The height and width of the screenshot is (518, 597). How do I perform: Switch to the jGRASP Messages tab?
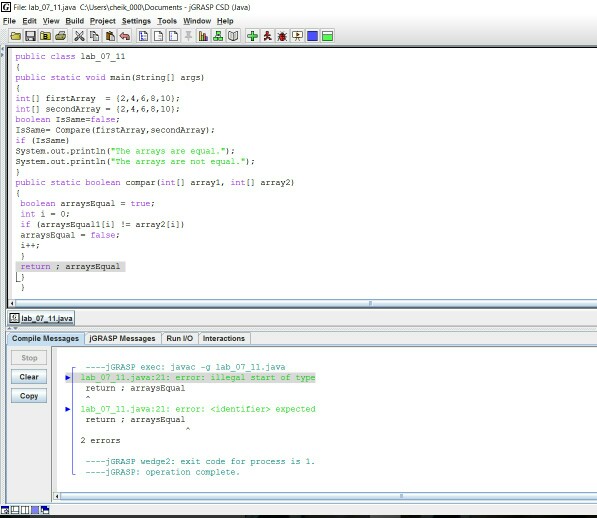pos(122,338)
